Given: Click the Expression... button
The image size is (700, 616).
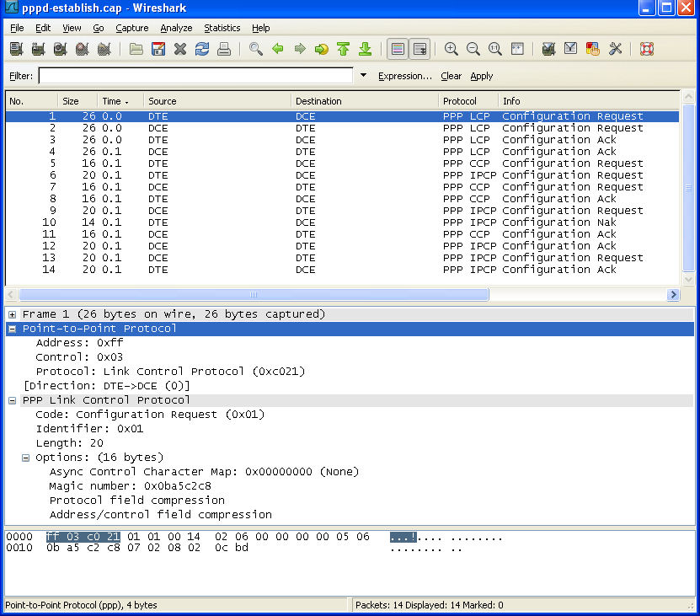Looking at the screenshot, I should coord(404,76).
